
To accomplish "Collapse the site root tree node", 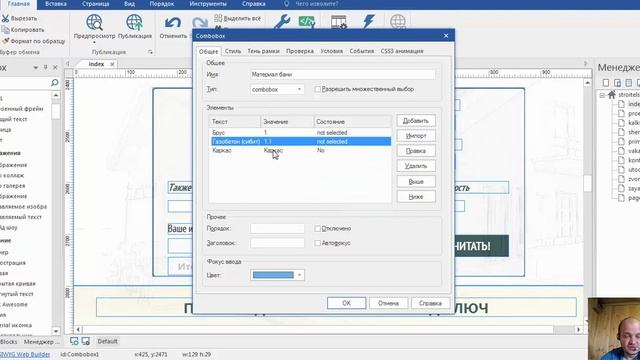I will point(602,95).
